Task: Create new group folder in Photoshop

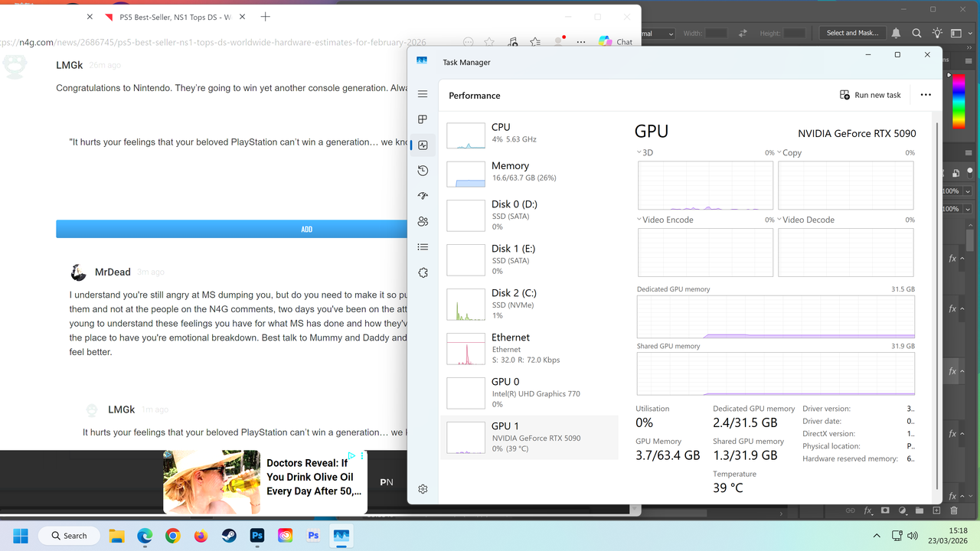Action: (919, 510)
